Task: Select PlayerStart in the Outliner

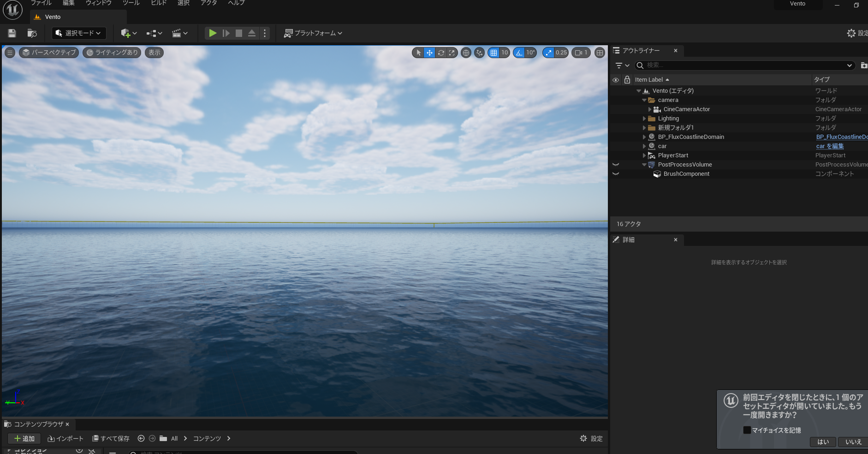Action: tap(673, 155)
